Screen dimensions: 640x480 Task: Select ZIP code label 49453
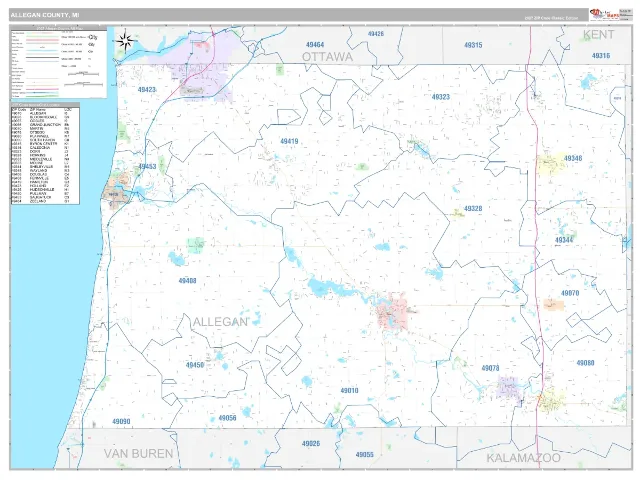[x=147, y=167]
